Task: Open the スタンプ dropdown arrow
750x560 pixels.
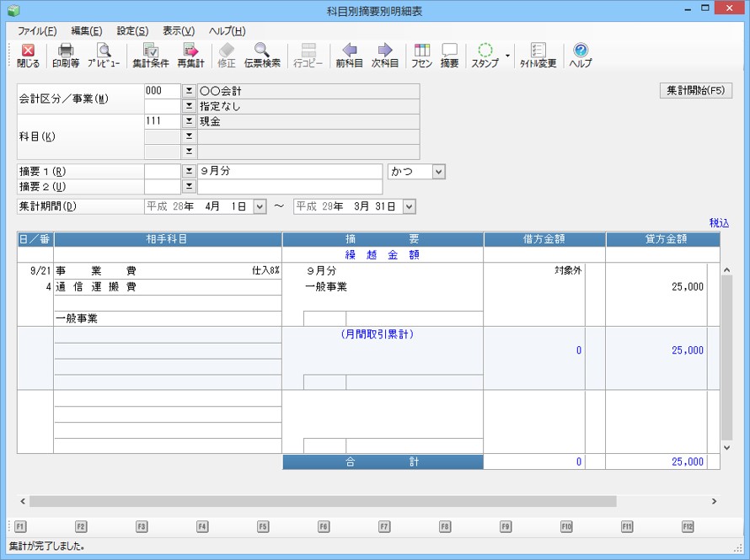Action: (507, 56)
